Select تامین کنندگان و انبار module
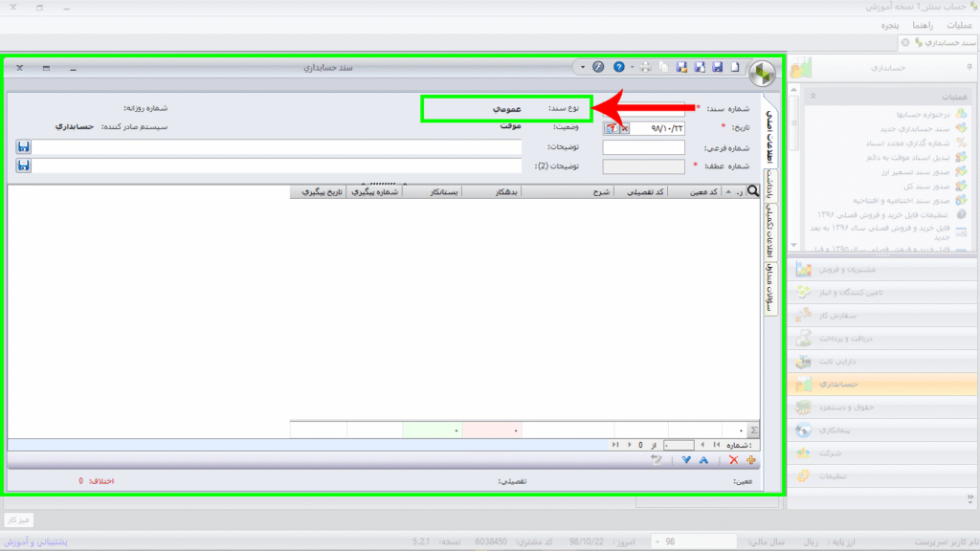The height and width of the screenshot is (551, 980). pyautogui.click(x=881, y=293)
